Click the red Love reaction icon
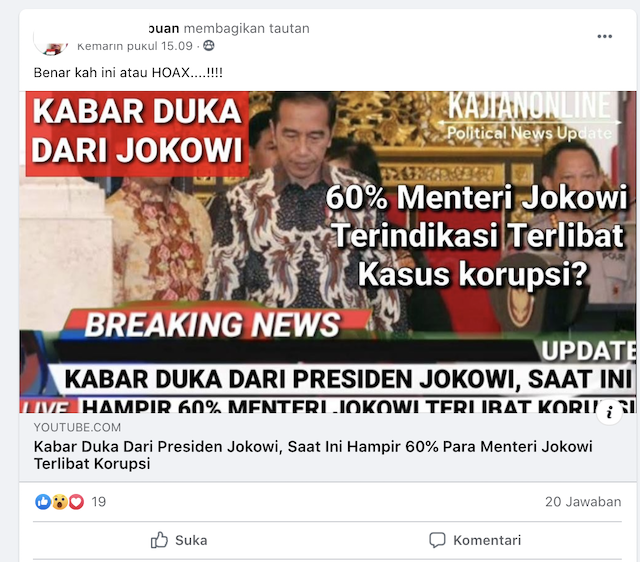This screenshot has width=640, height=562. 76,502
